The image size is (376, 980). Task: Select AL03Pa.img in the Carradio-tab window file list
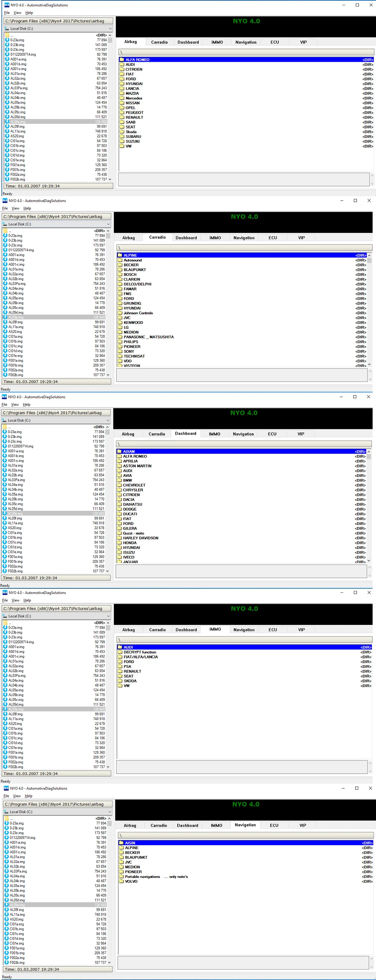click(x=54, y=284)
